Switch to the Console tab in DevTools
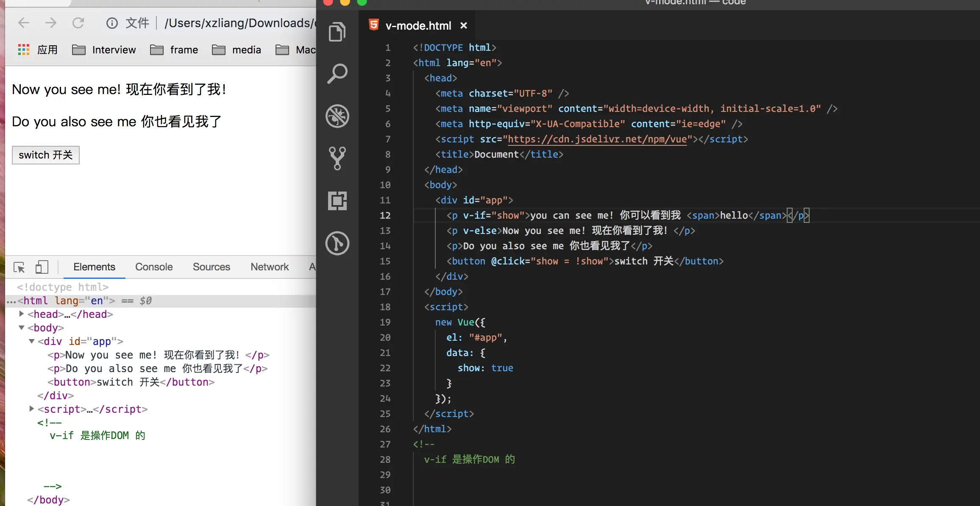The image size is (980, 506). tap(154, 267)
